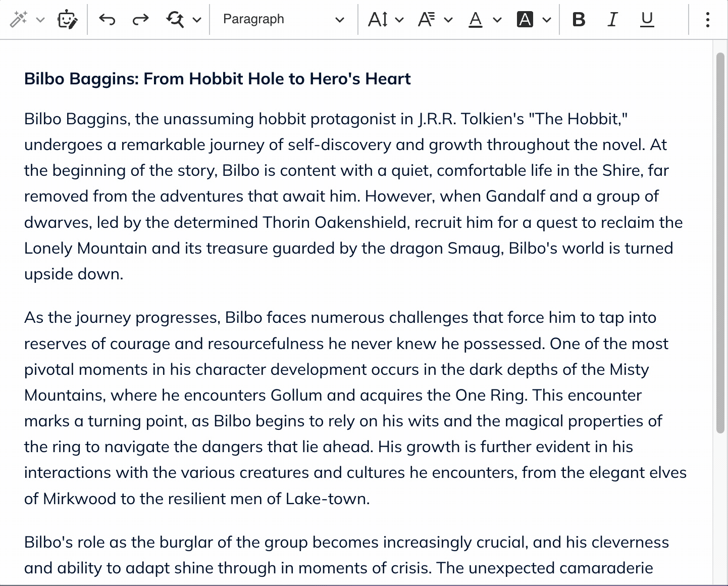
Task: Toggle italic formatting
Action: [612, 20]
